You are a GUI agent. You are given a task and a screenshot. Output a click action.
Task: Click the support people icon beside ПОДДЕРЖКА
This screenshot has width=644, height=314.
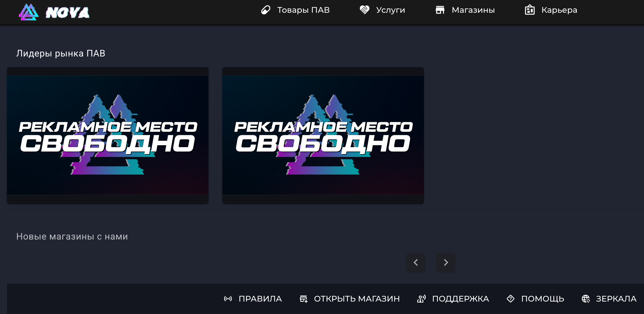coord(421,299)
